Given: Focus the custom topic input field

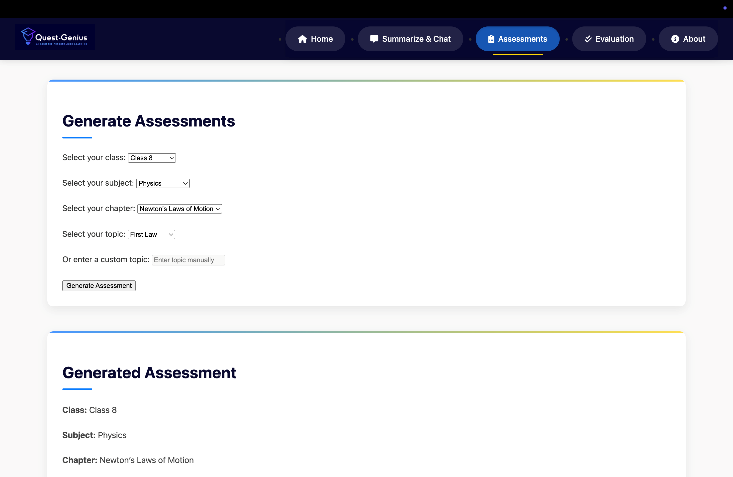Looking at the screenshot, I should [x=188, y=260].
